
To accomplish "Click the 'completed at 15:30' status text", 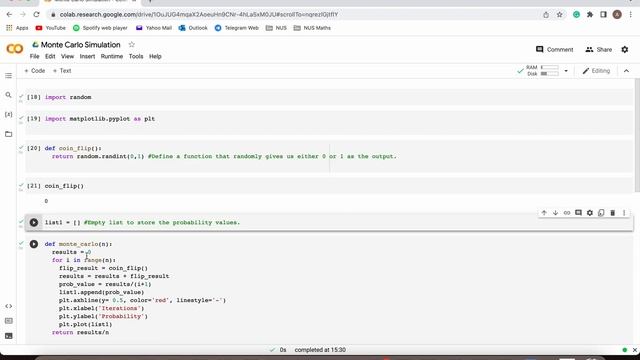I will click(320, 350).
